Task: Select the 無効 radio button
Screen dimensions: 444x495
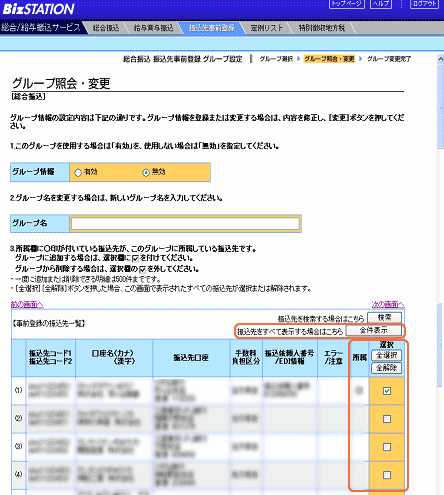Action: (x=146, y=173)
